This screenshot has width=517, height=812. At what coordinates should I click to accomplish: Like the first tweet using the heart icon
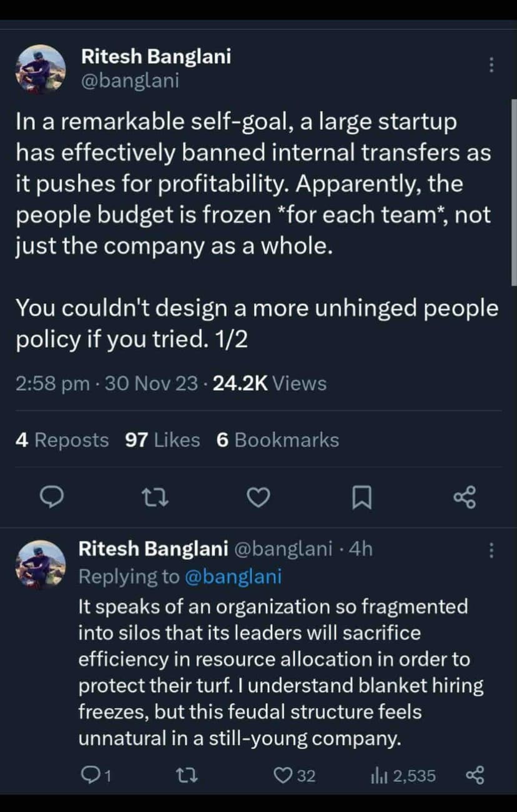(258, 497)
